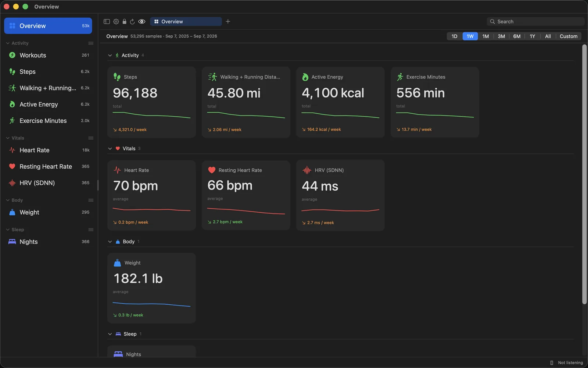The image size is (588, 368).
Task: Open the 182.1 lb Weight card
Action: (x=151, y=288)
